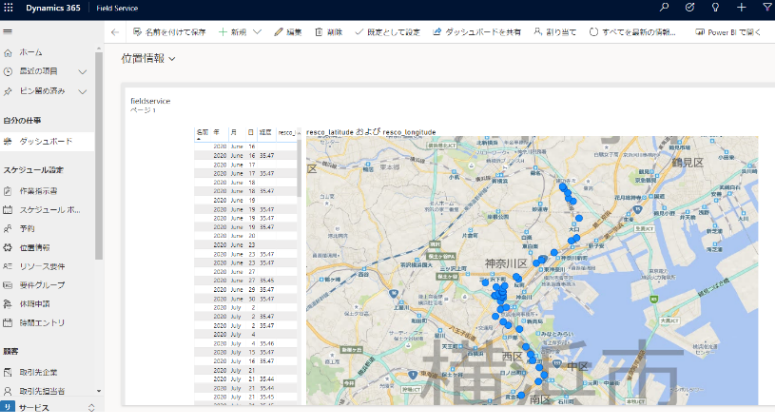
Task: Expand 最近の項目 in sidebar
Action: pos(83,71)
